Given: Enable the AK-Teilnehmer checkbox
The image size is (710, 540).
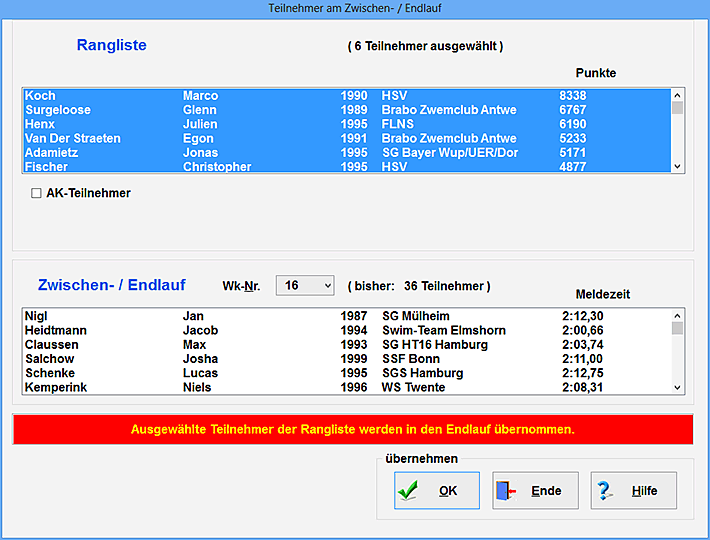Looking at the screenshot, I should (37, 193).
